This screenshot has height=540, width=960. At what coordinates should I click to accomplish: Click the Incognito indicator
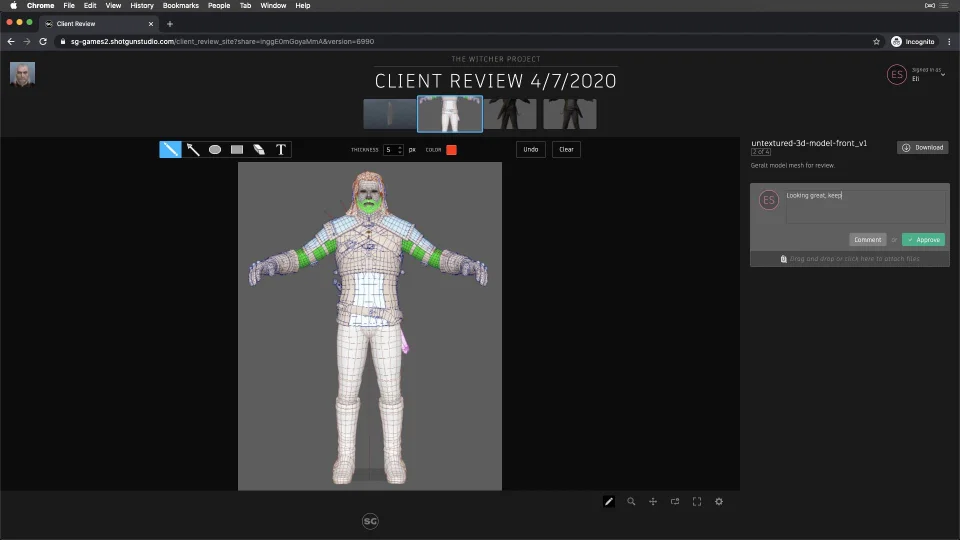click(x=913, y=42)
